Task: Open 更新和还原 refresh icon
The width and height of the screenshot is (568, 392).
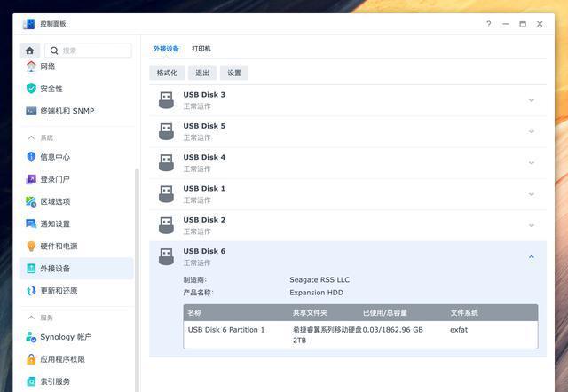Action: coord(31,291)
